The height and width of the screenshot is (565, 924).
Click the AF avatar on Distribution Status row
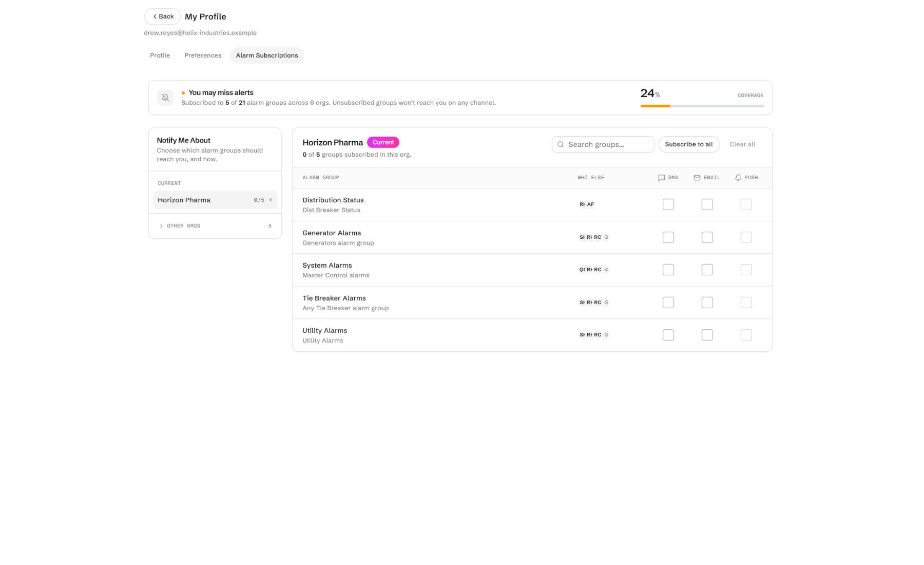(x=590, y=204)
